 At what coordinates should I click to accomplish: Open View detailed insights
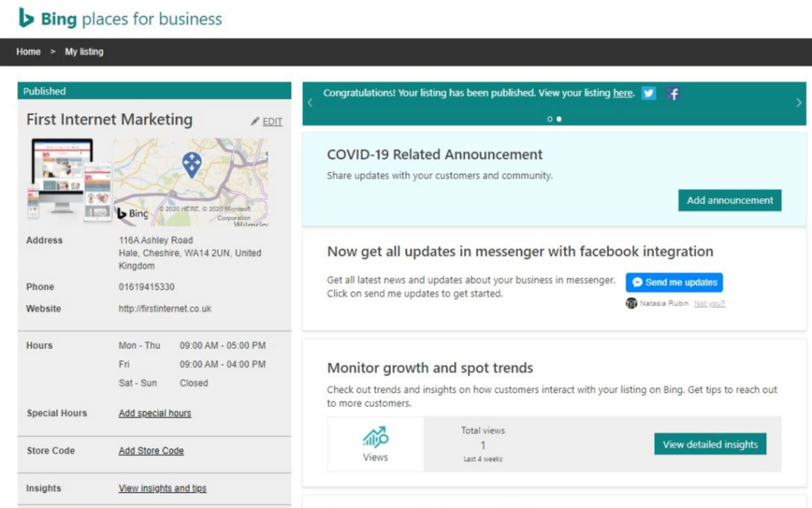pyautogui.click(x=710, y=445)
